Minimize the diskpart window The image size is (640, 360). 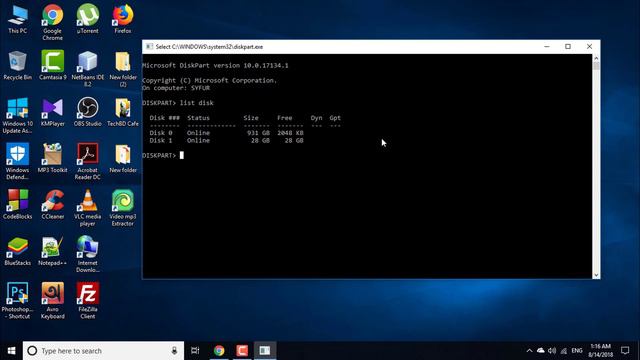click(547, 47)
